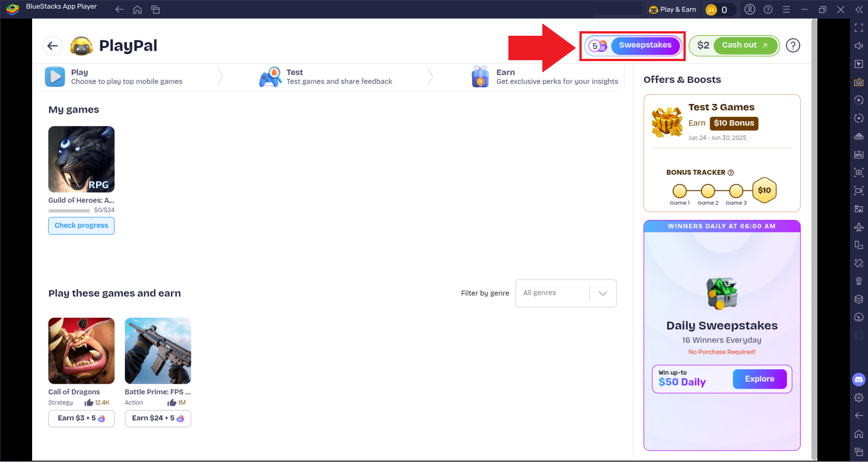Open keyboard controls icon in sidebar
The height and width of the screenshot is (462, 868).
(x=859, y=82)
